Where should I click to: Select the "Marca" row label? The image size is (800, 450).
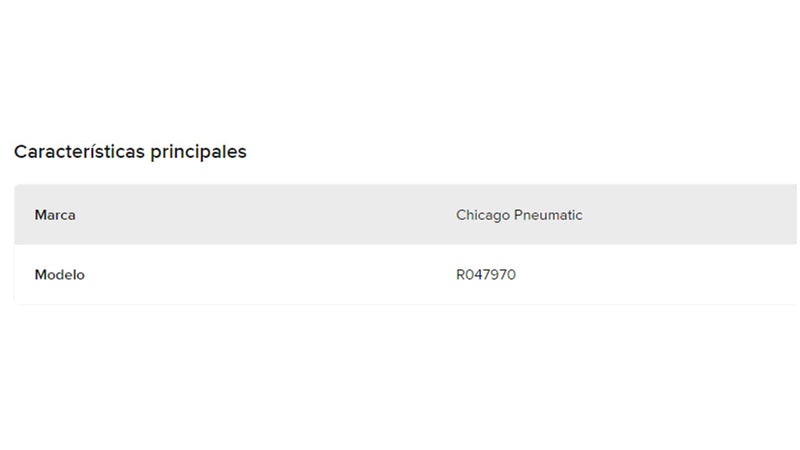[55, 215]
